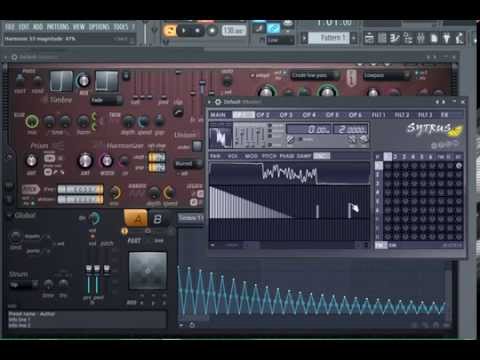Open Harmor filter type 'Crude low pass' dropdown
This screenshot has width=480, height=360.
tap(315, 76)
